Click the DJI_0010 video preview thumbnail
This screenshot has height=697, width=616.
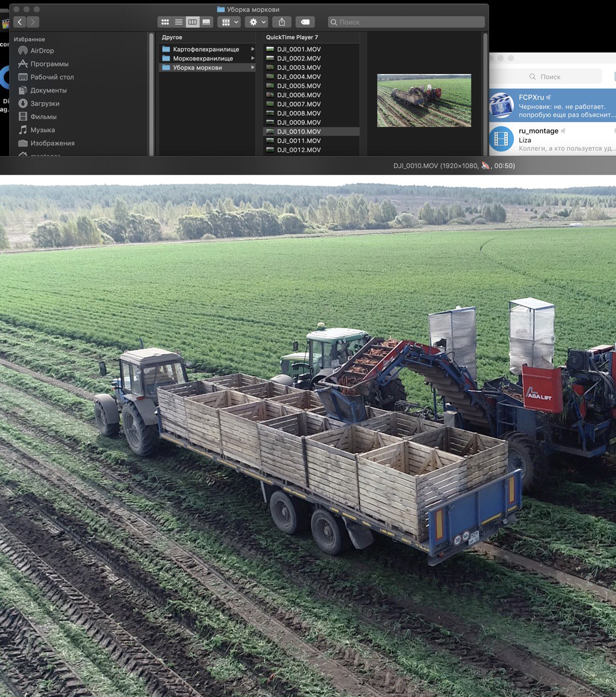pyautogui.click(x=424, y=101)
